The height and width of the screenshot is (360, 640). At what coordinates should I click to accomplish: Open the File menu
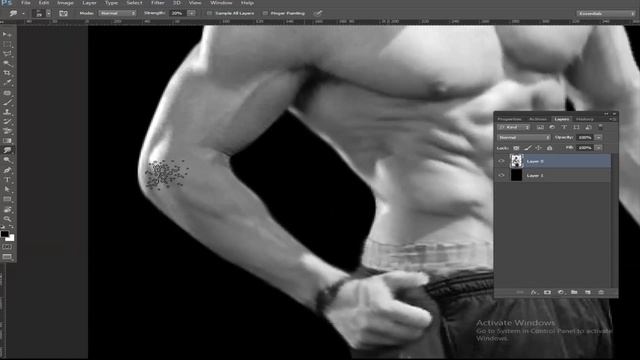tap(26, 3)
